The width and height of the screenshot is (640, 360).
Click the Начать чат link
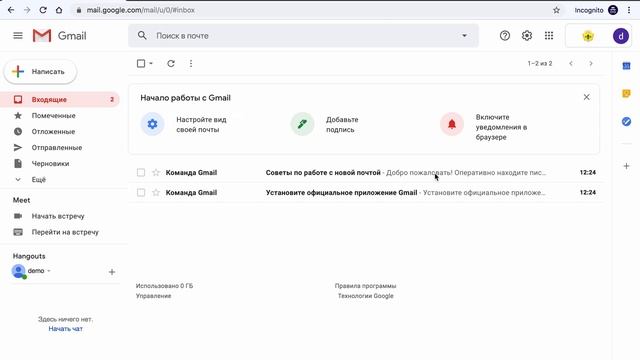65,329
